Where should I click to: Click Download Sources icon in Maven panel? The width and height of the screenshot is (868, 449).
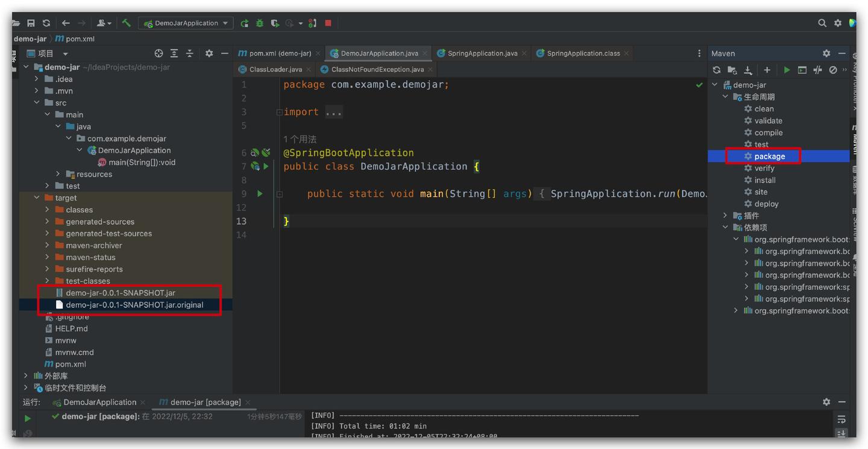pyautogui.click(x=748, y=70)
